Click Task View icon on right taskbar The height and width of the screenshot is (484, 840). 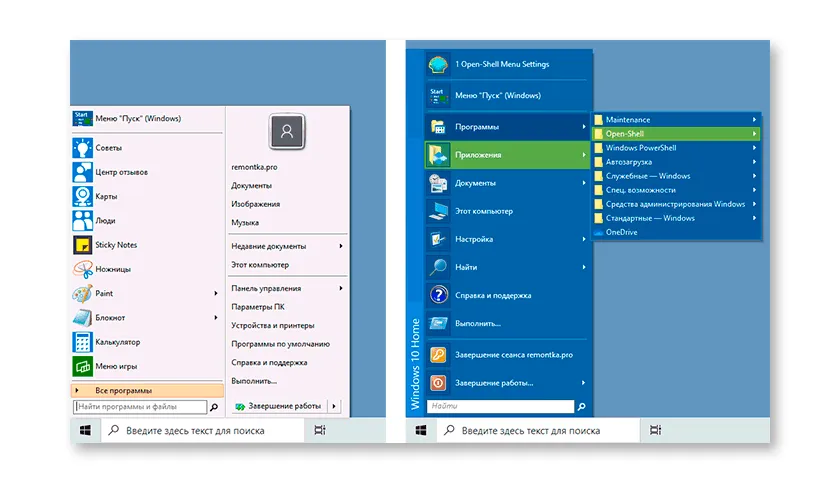coord(655,430)
